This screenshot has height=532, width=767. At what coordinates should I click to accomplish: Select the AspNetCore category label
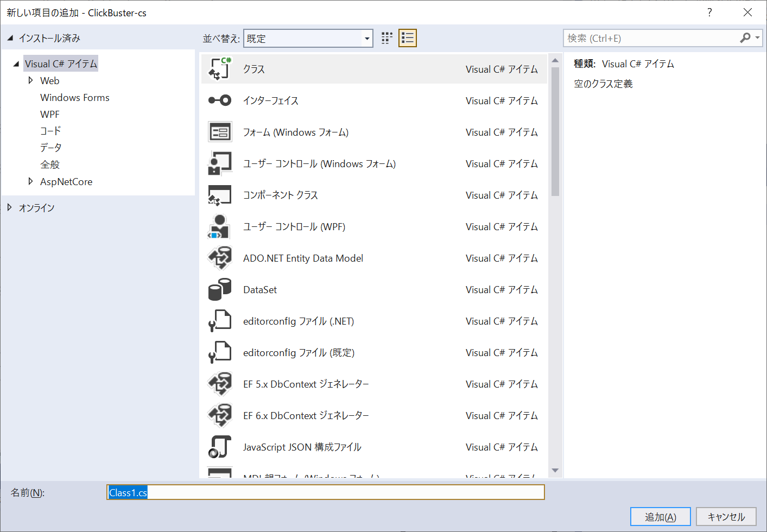pyautogui.click(x=66, y=182)
